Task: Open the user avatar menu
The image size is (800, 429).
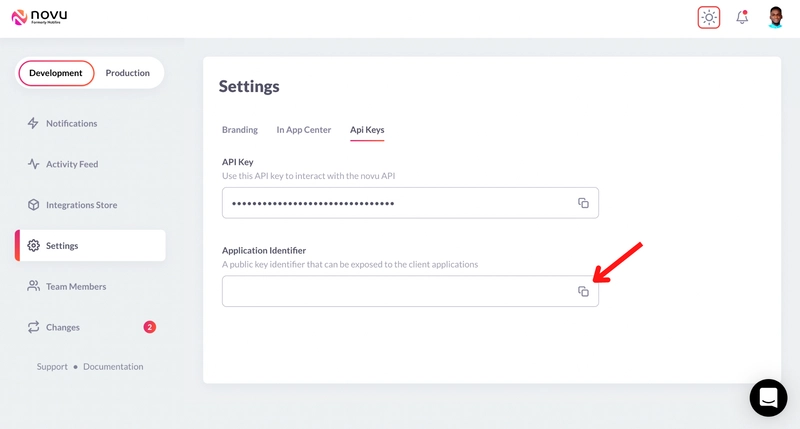Action: click(776, 17)
